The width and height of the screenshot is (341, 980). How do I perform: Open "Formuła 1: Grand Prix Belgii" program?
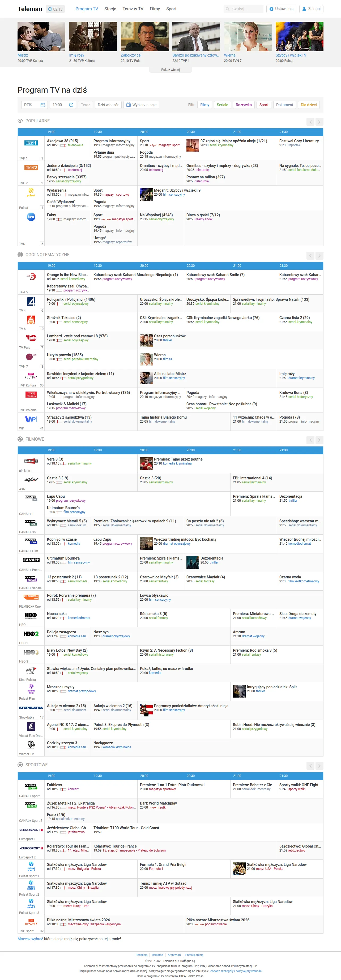pos(163,864)
